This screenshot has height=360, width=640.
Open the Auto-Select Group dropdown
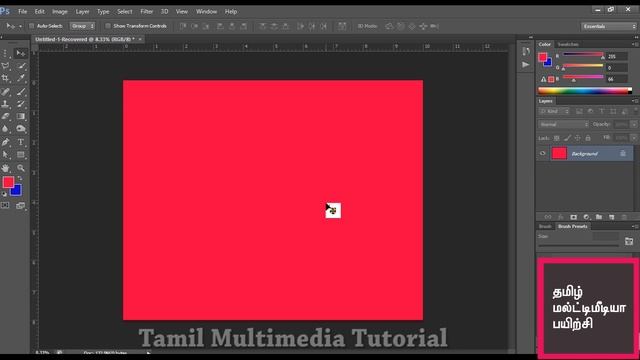tap(82, 26)
